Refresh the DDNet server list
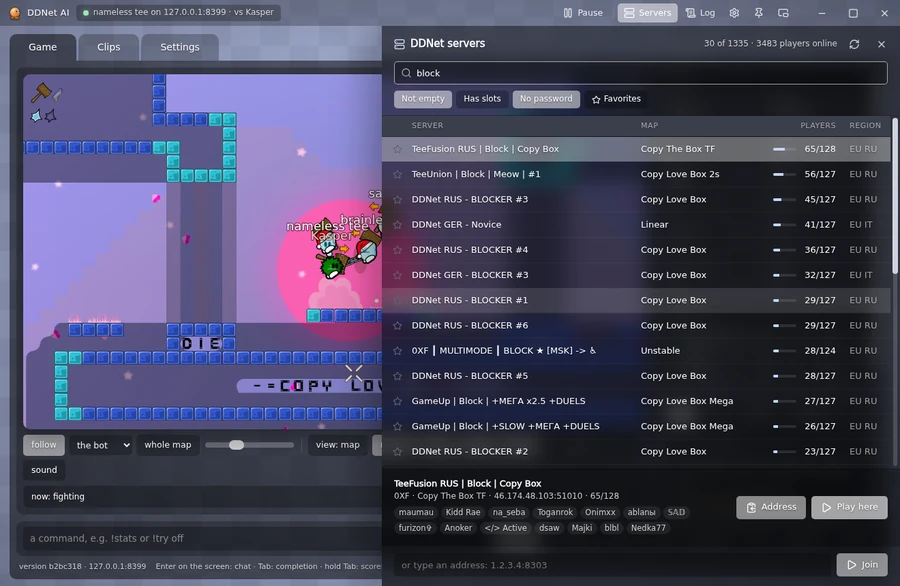 pyautogui.click(x=854, y=44)
